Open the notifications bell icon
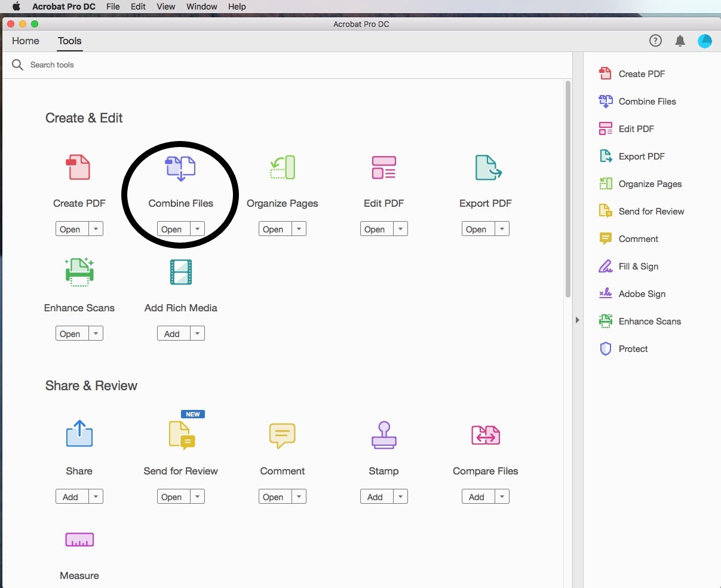Image resolution: width=721 pixels, height=588 pixels. (680, 41)
